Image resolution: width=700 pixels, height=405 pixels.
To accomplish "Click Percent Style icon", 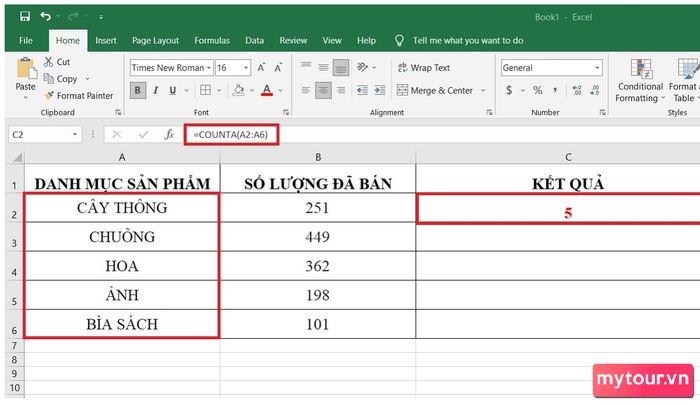I will click(x=538, y=91).
